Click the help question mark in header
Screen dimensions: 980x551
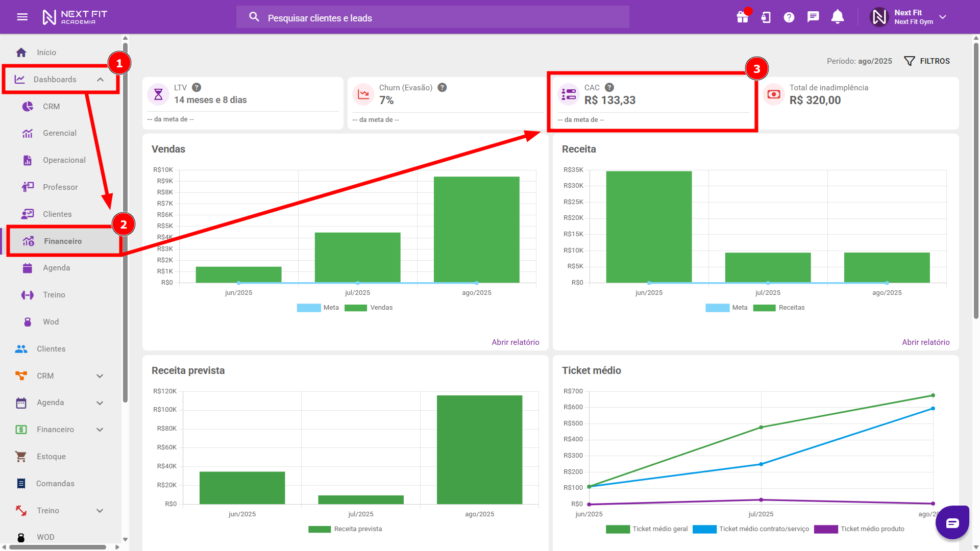789,17
